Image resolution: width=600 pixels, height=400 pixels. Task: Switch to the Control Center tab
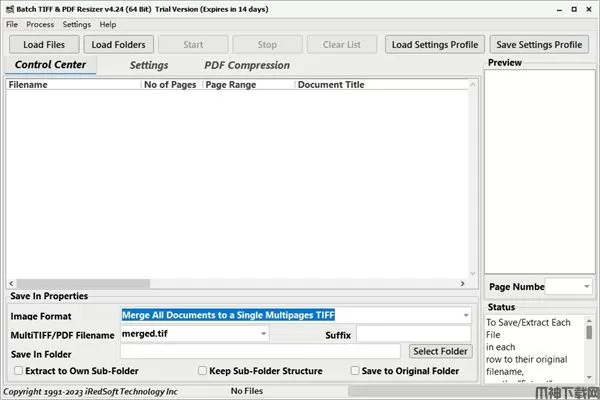point(51,65)
